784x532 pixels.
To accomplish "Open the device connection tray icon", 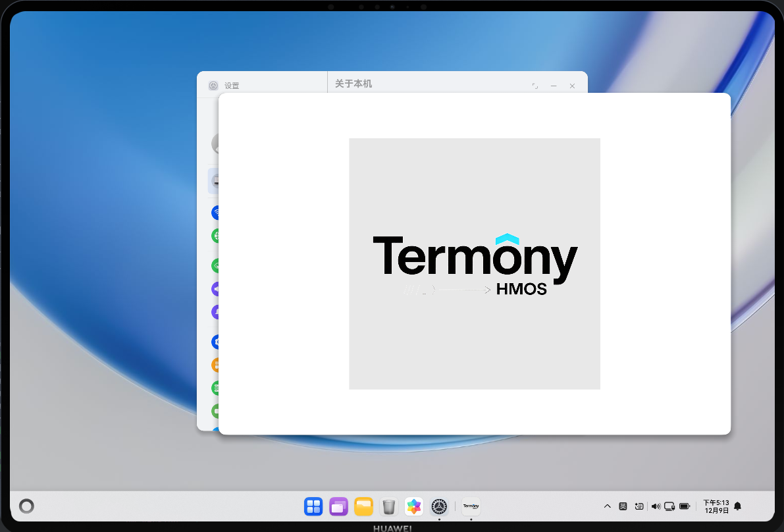I will point(669,506).
